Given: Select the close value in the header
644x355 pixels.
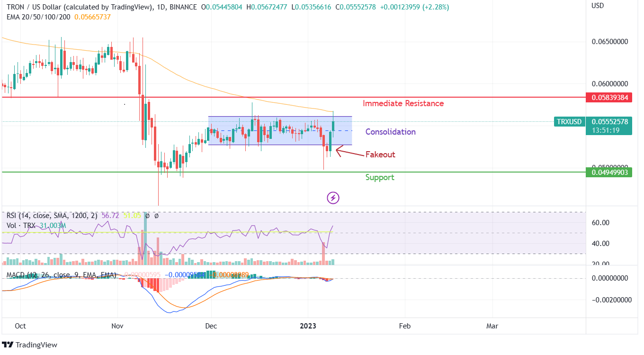Looking at the screenshot, I should [358, 8].
